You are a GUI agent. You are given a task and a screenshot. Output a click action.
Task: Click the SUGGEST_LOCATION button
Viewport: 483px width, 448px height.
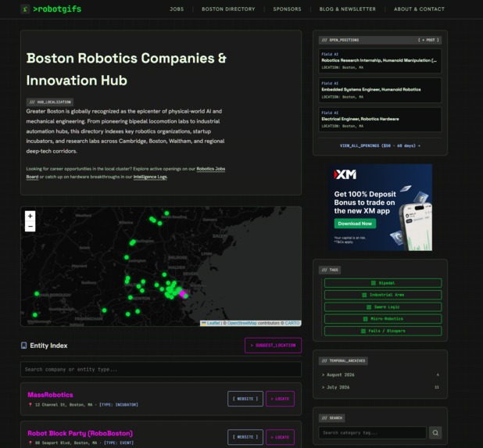tap(273, 346)
